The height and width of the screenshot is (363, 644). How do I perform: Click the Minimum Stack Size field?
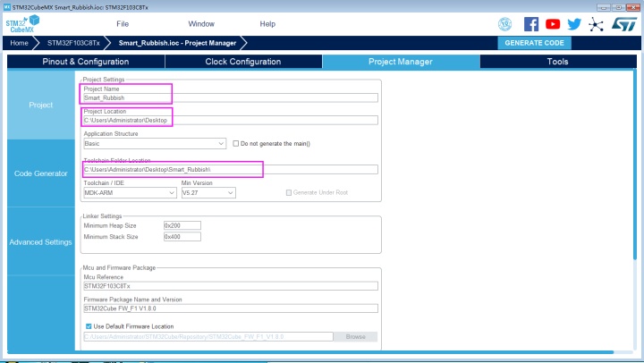tap(182, 237)
